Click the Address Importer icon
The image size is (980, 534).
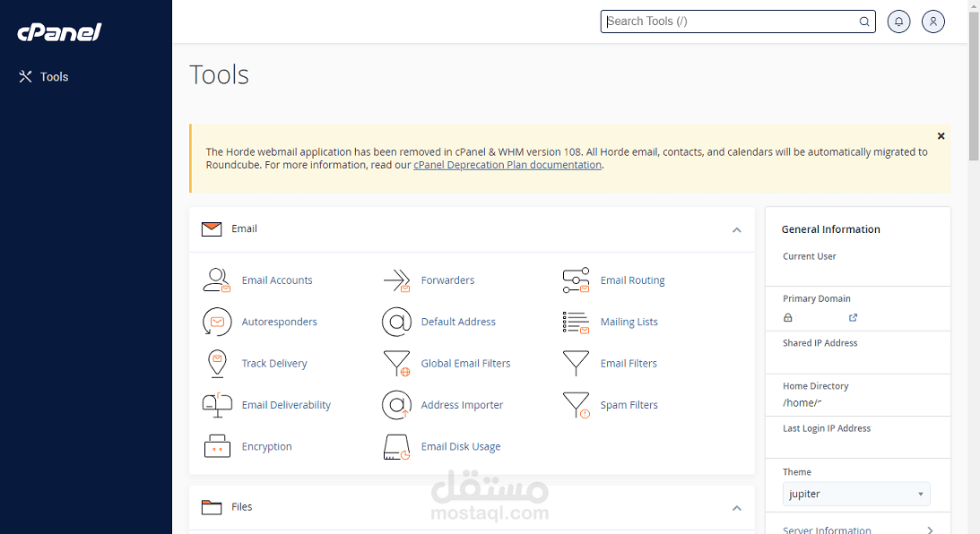396,405
